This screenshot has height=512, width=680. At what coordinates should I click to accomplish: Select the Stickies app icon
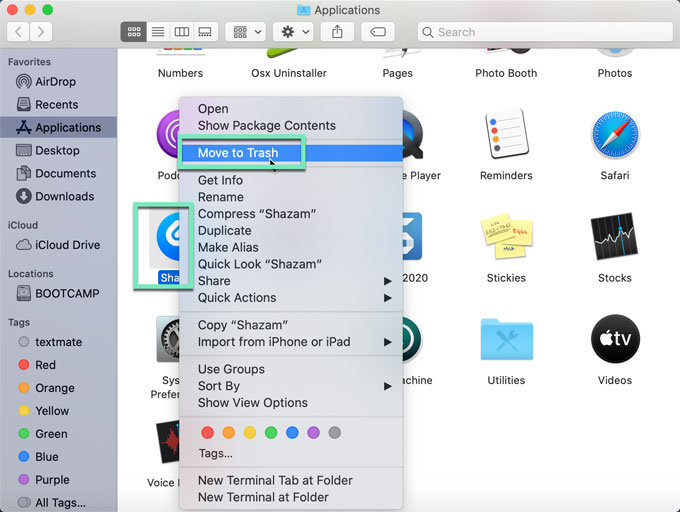[x=505, y=237]
